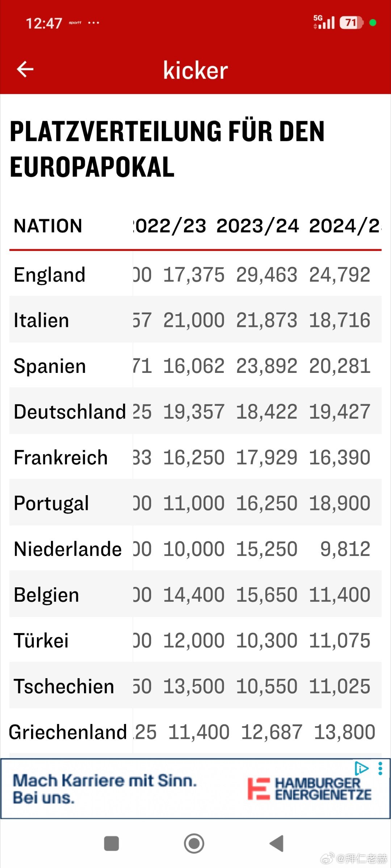Open the ad options three-dot menu
391x868 pixels.
point(380,769)
